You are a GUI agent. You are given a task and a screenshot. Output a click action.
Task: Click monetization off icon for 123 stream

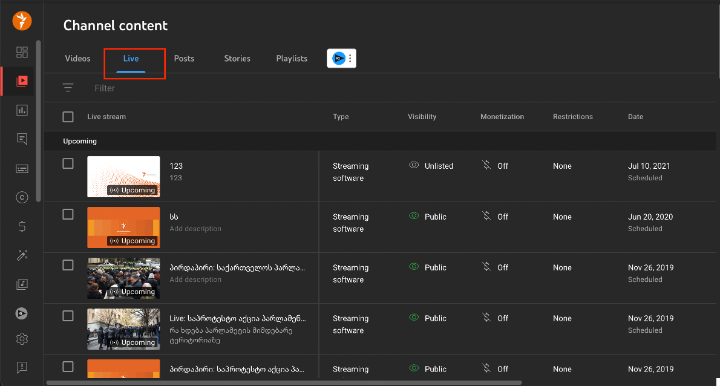click(x=486, y=165)
